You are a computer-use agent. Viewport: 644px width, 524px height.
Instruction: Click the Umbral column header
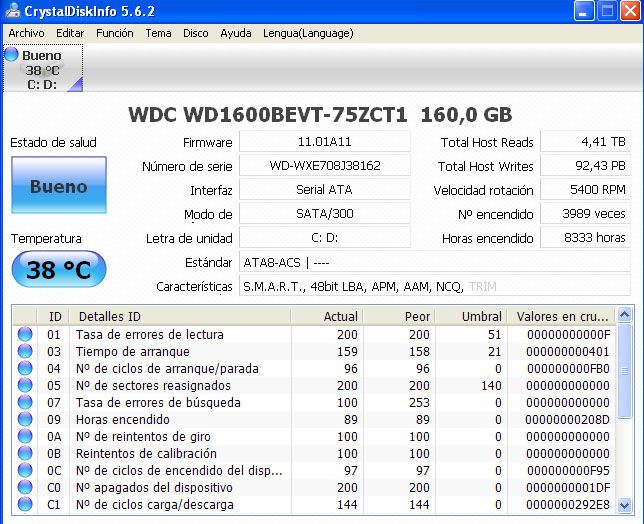471,316
